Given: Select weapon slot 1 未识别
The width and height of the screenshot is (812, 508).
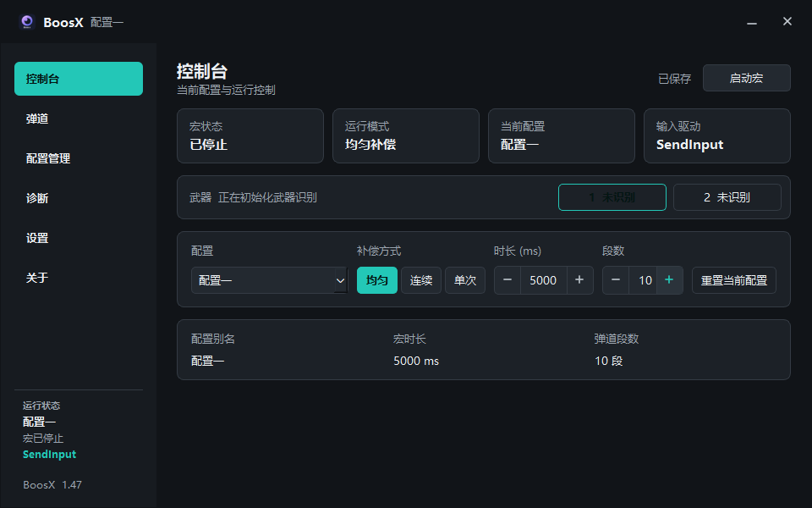Looking at the screenshot, I should [612, 197].
